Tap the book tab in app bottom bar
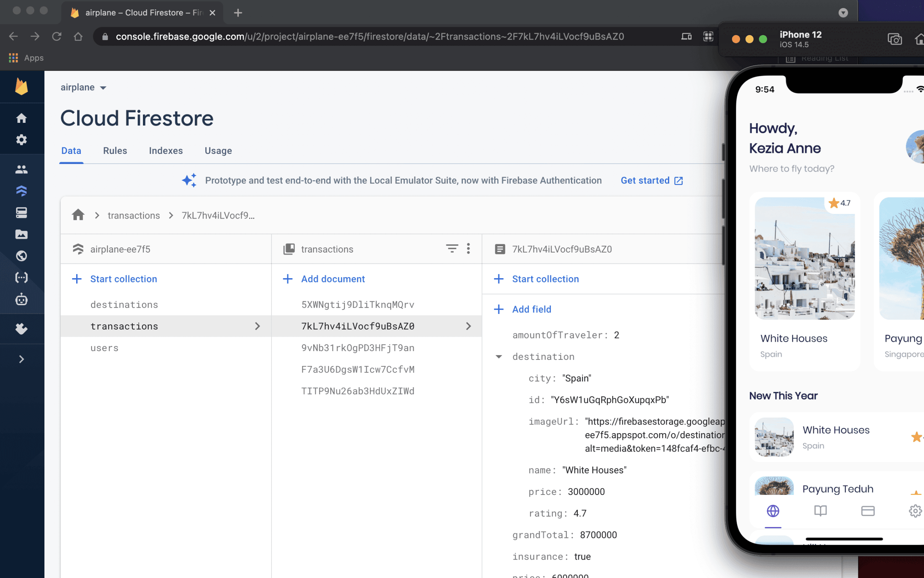 coord(820,511)
